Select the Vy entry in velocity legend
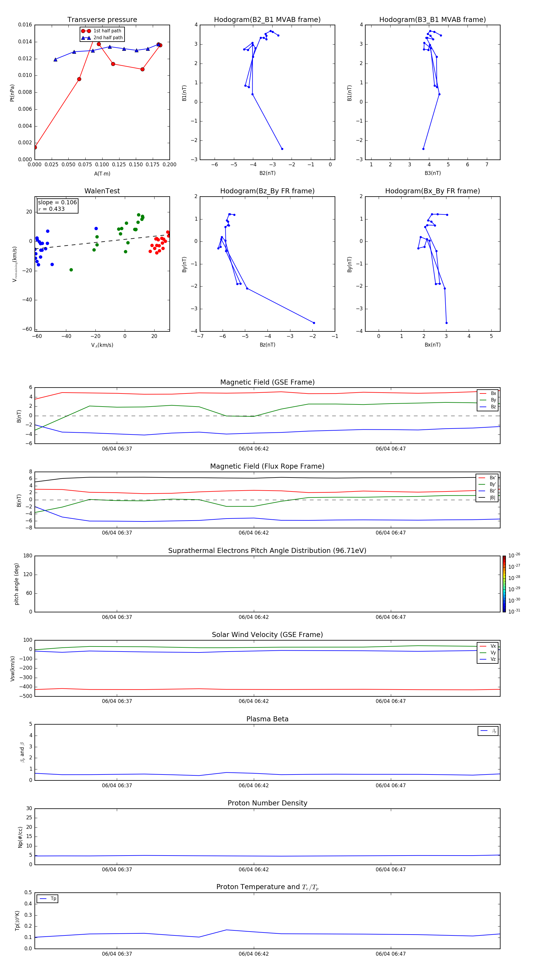 click(x=488, y=652)
